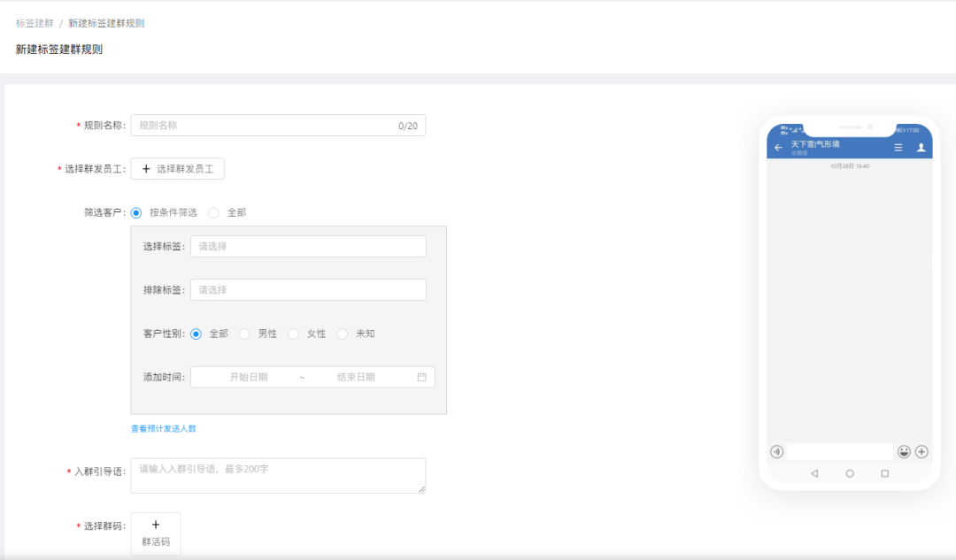Tap the Android back triangle in phone preview
Screen dimensions: 956x560
(x=814, y=473)
